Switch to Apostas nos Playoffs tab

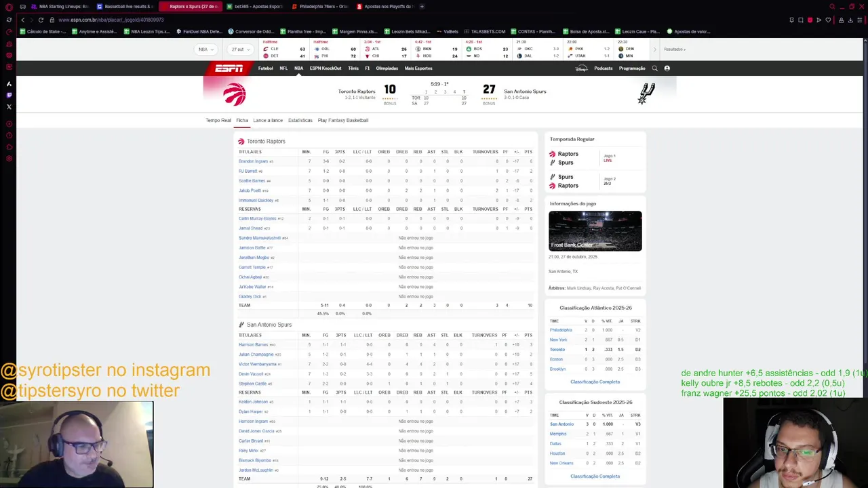(x=385, y=7)
